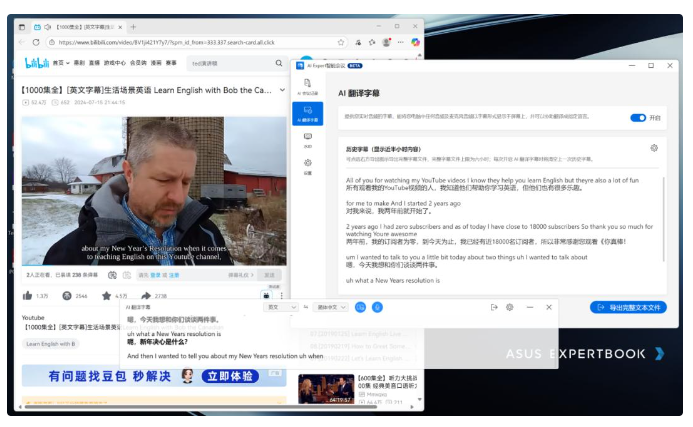
Task: Click 登录 link in danmaku bar
Action: 156,275
